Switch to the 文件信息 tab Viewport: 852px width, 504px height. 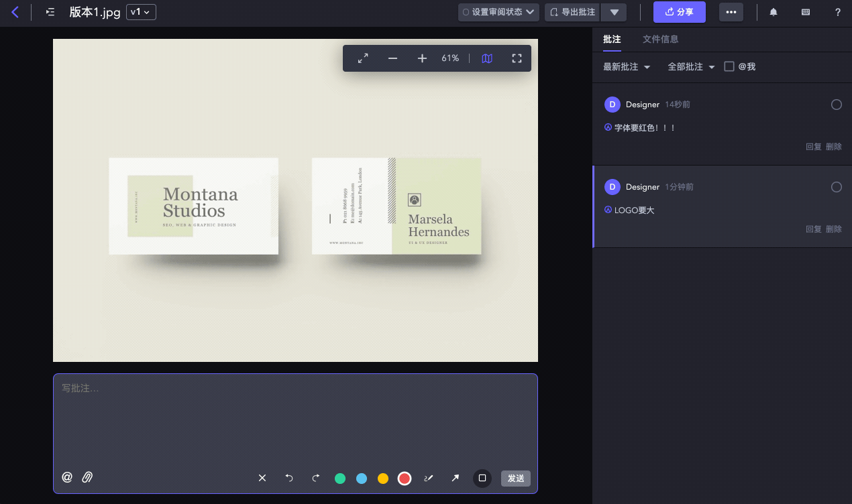(x=660, y=40)
